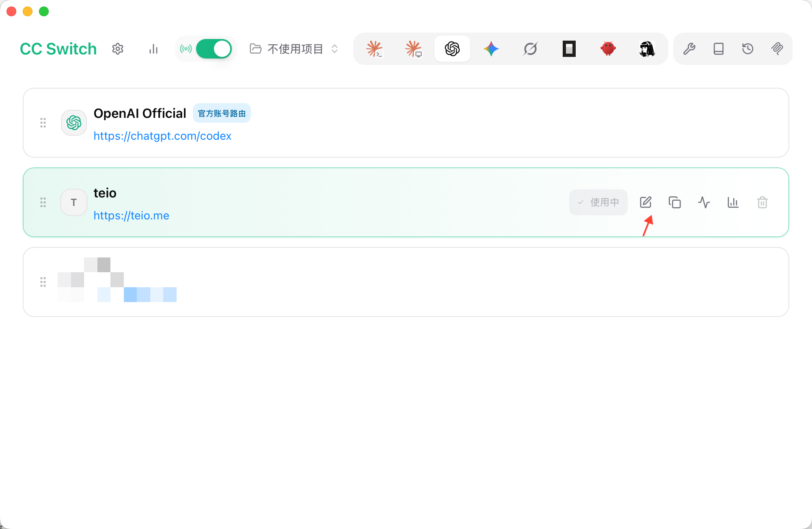This screenshot has height=529, width=812.
Task: Grab OpenAI Official drag handle
Action: 43,123
